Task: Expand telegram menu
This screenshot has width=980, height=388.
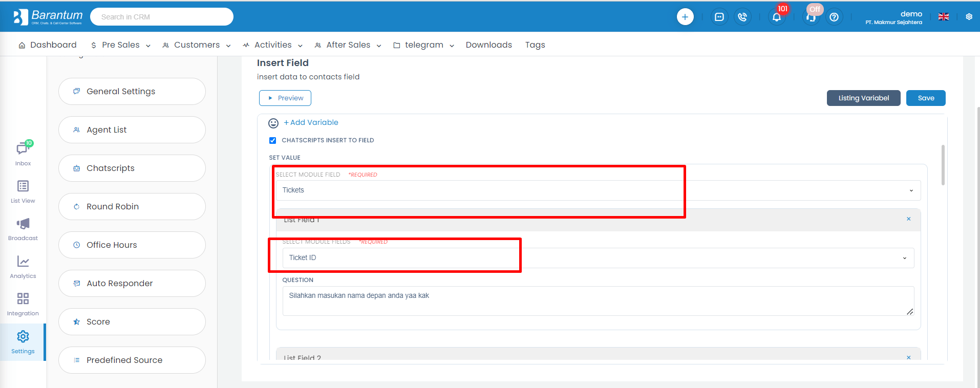Action: point(424,45)
